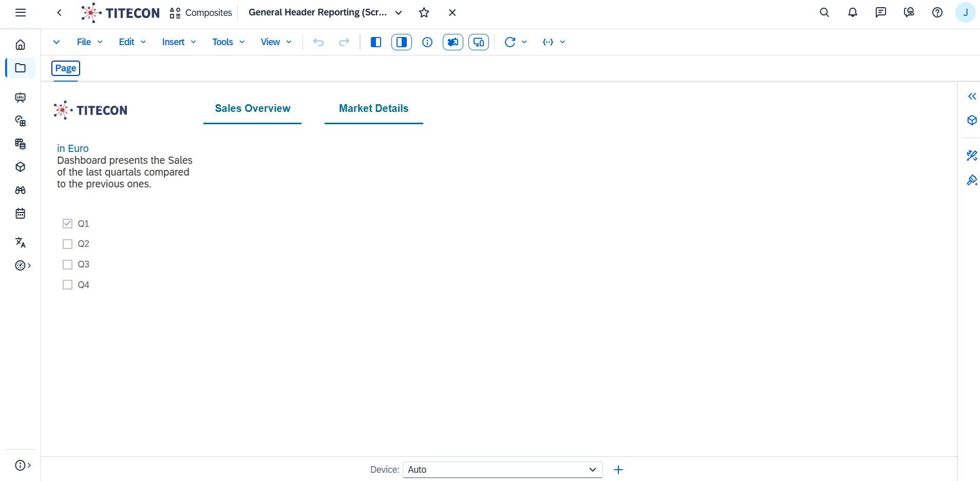Open the user profile avatar J
Image resolution: width=980 pixels, height=481 pixels.
[x=966, y=13]
